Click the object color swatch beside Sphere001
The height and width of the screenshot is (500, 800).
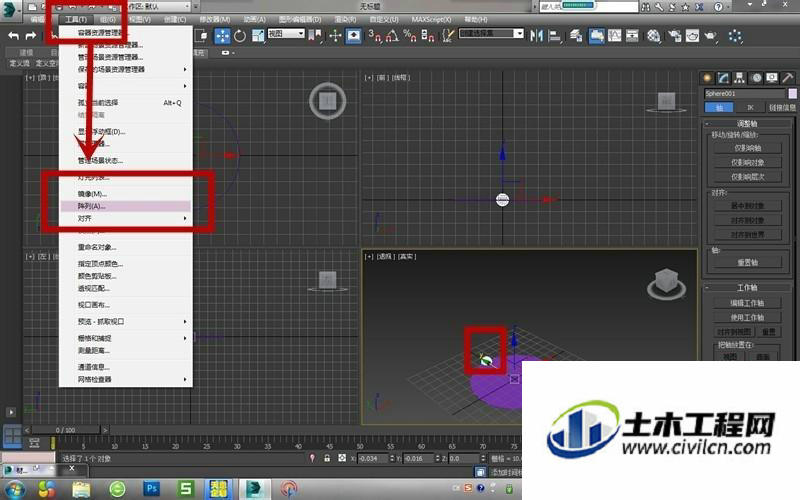click(x=792, y=93)
